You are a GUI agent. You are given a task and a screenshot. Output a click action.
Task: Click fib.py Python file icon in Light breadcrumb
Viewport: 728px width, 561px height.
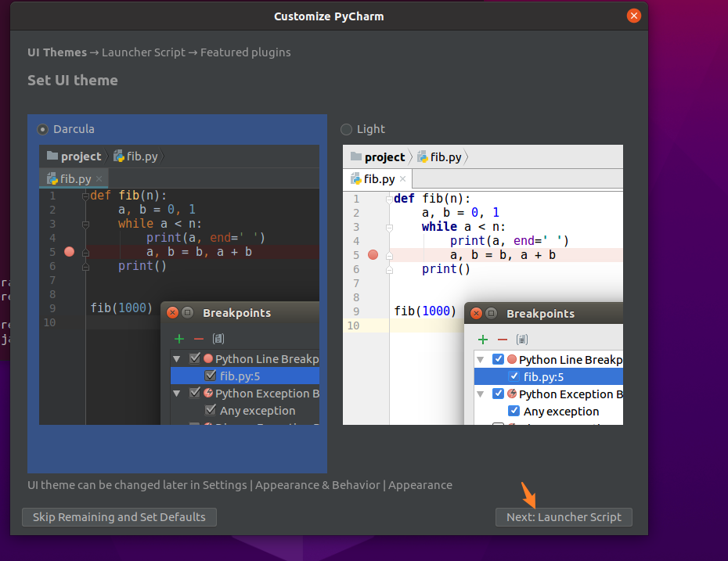click(x=423, y=156)
